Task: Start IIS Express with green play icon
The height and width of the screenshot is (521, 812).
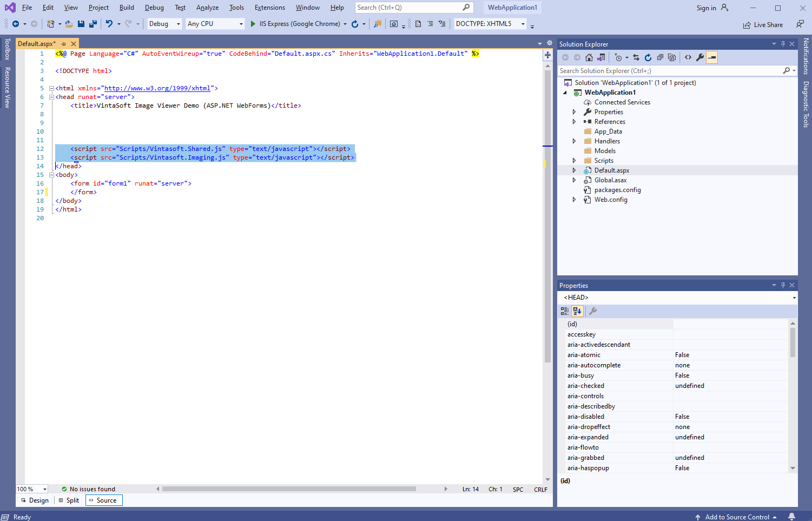Action: 253,24
